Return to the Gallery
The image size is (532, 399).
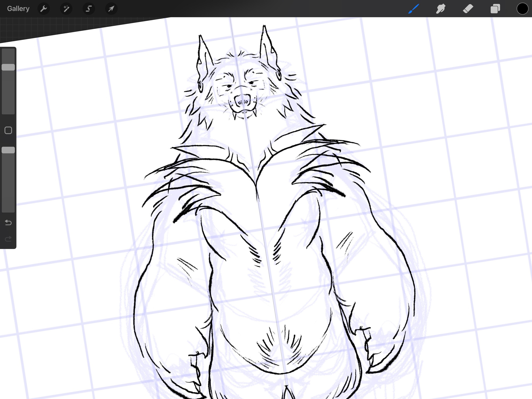tap(18, 9)
